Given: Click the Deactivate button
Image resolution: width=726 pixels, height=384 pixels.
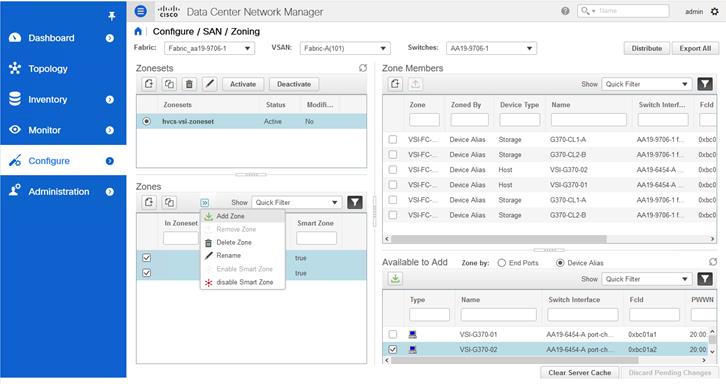Looking at the screenshot, I should (x=294, y=84).
